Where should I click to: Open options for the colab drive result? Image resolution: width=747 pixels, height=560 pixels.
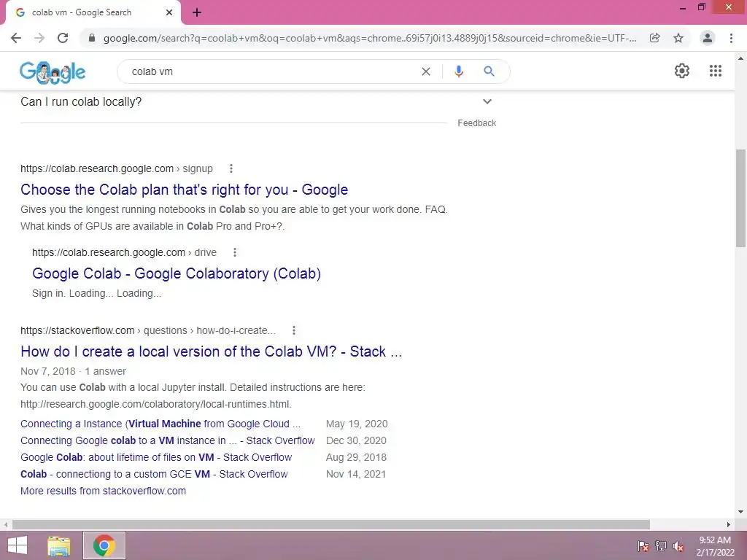[235, 252]
